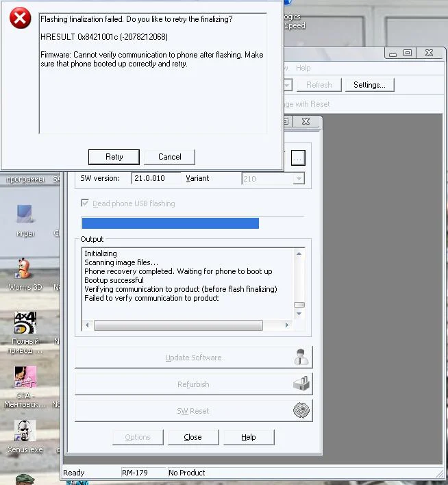Viewport: 448px width, 485px height.
Task: Click the Refurbish factory icon
Action: [x=301, y=383]
